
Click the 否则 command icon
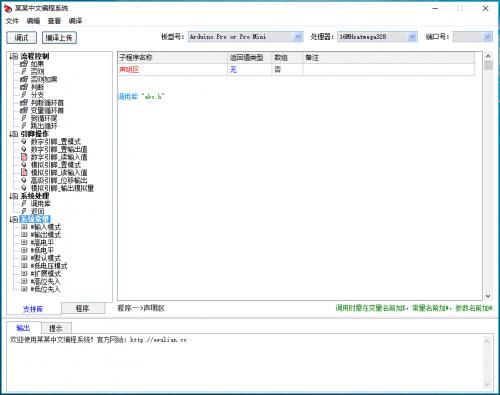[24, 71]
